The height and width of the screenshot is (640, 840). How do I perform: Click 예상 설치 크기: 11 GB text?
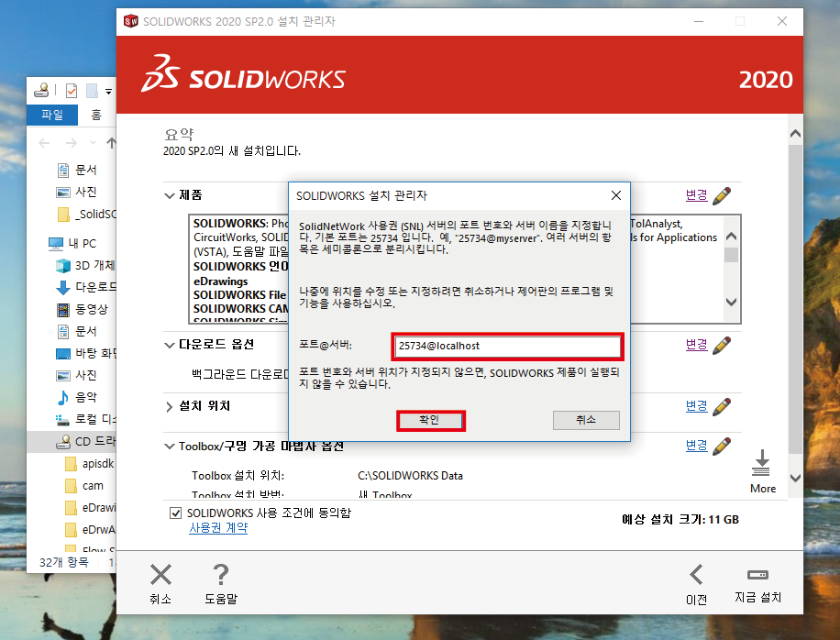click(680, 520)
